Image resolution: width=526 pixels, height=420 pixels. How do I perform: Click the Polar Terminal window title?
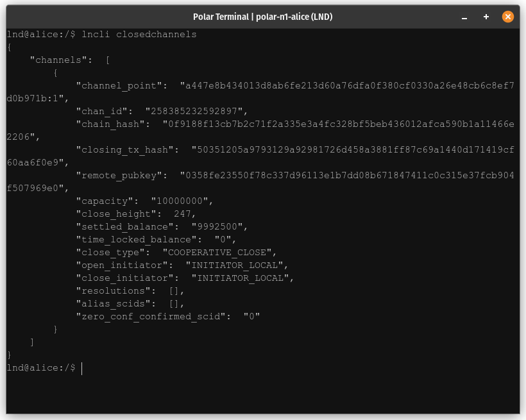(x=263, y=17)
